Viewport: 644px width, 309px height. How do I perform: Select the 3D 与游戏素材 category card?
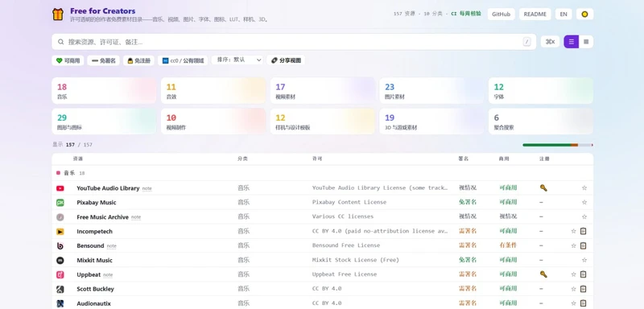click(431, 122)
